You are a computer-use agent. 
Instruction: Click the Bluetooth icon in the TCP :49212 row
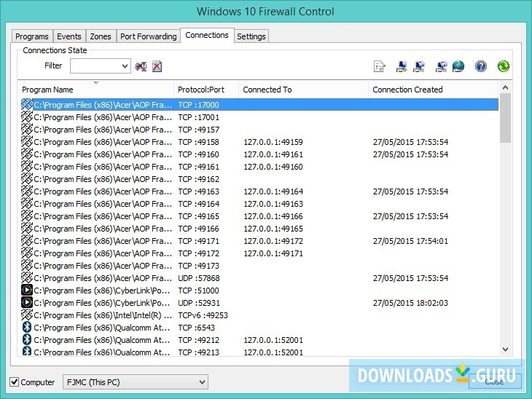pos(27,340)
